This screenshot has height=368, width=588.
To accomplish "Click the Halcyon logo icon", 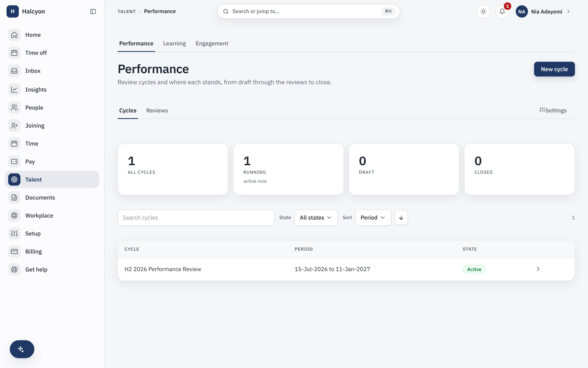I will click(12, 11).
